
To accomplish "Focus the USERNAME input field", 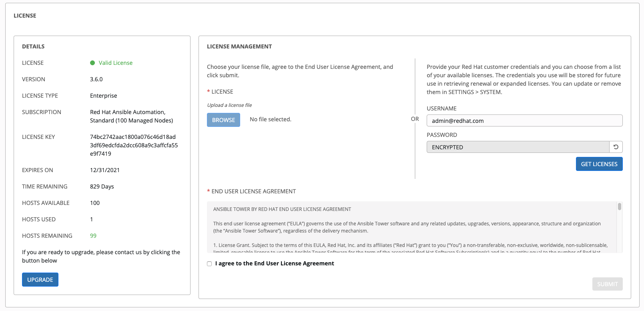I will [524, 121].
